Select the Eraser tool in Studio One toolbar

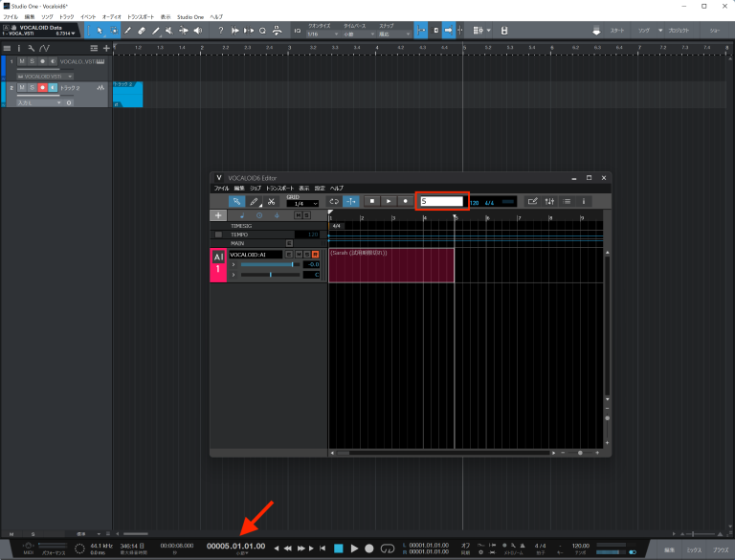pyautogui.click(x=142, y=31)
